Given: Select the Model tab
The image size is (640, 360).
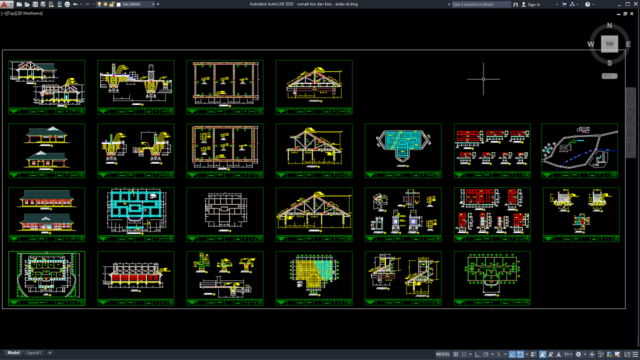Looking at the screenshot, I should click(x=13, y=353).
